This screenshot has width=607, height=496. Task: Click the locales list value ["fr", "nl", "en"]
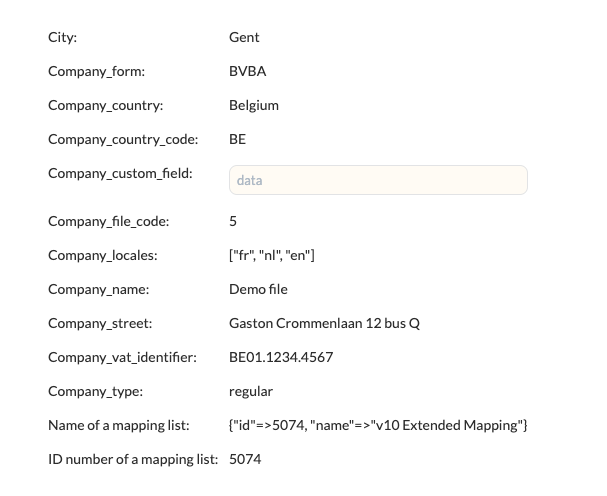click(272, 255)
